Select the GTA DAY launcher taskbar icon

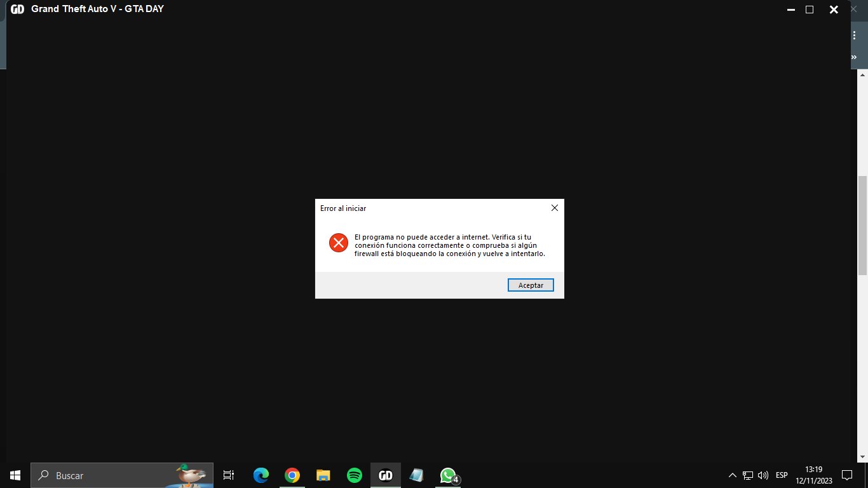(386, 475)
